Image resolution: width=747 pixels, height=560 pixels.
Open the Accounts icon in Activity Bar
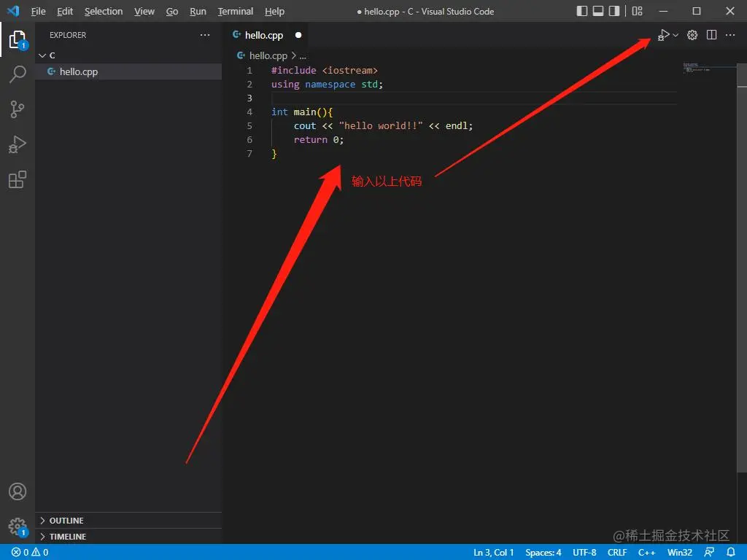coord(18,491)
